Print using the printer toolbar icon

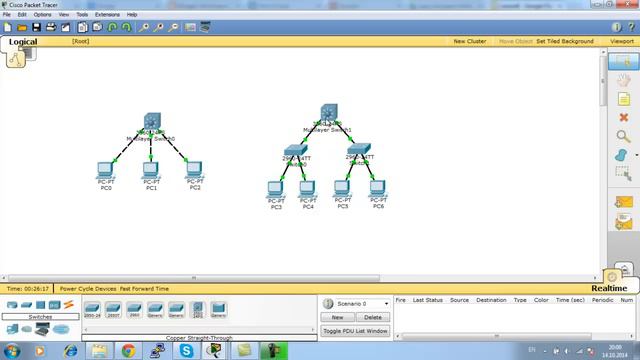coord(51,27)
